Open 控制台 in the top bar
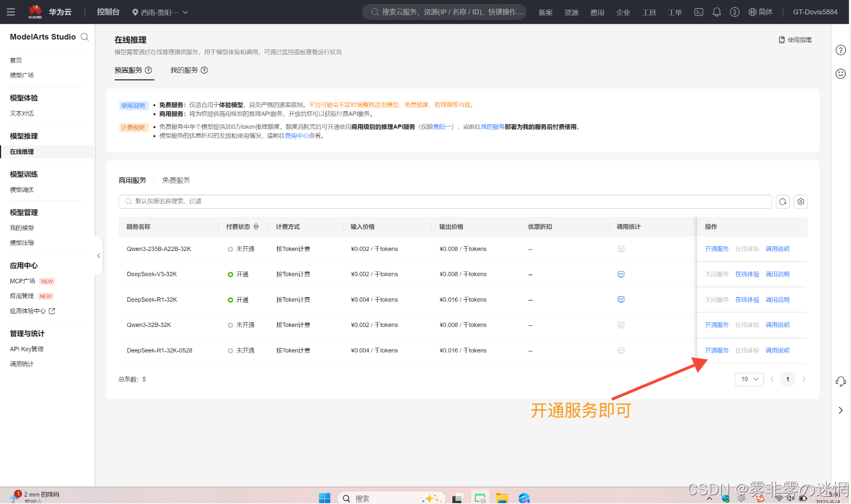851x504 pixels. [x=108, y=12]
